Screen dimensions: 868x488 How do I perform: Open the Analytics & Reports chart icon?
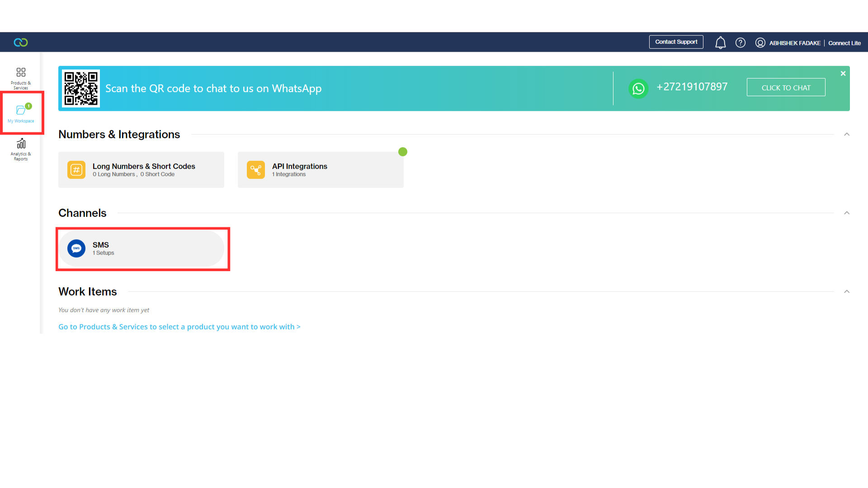(21, 143)
